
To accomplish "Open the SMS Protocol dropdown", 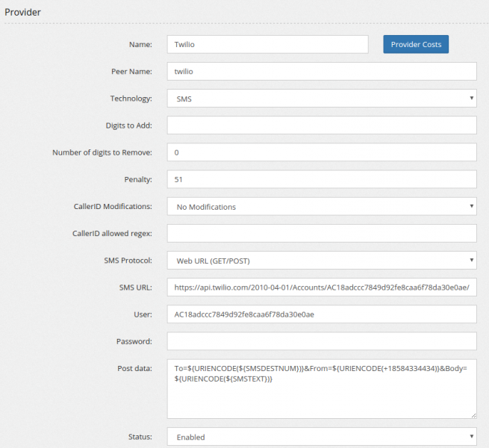I will (321, 261).
